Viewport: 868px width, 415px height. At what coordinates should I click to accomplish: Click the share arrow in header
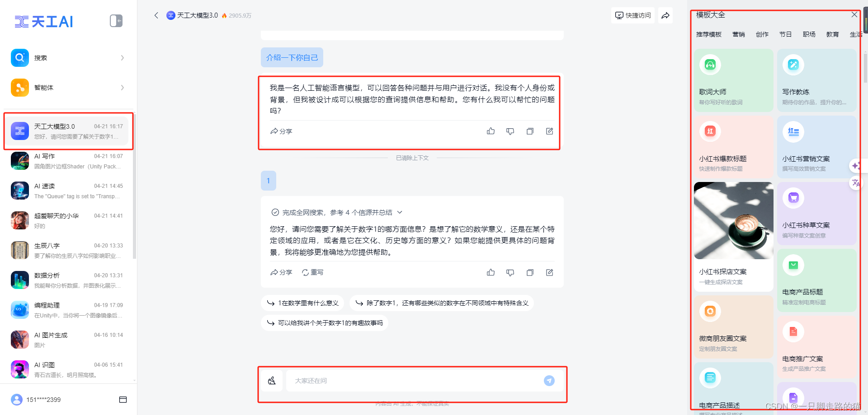click(665, 15)
